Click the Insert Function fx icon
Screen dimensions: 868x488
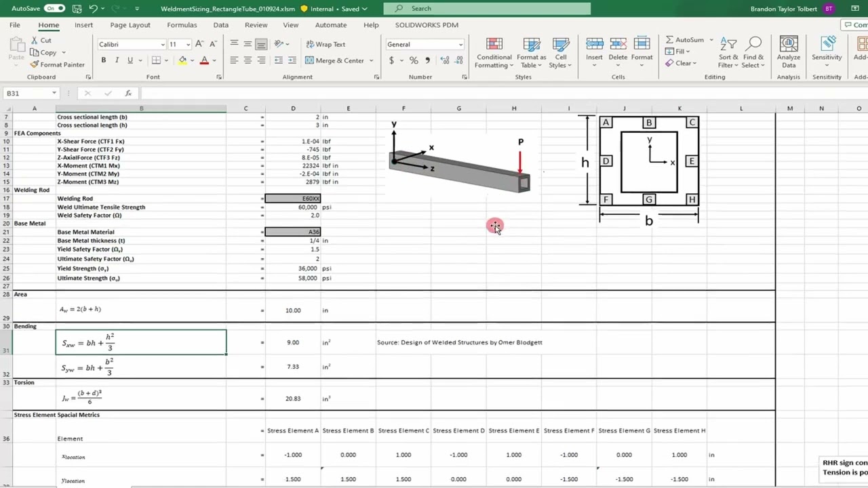tap(128, 93)
